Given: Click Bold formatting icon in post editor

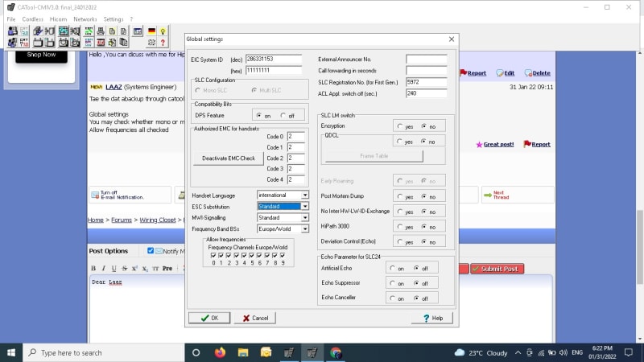Looking at the screenshot, I should point(93,269).
